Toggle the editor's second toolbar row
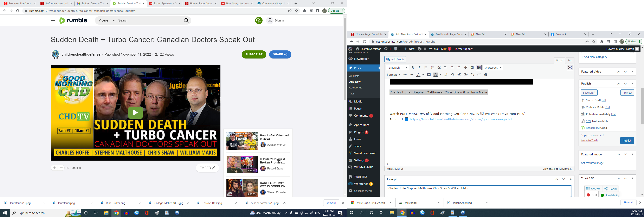This screenshot has height=217, width=644. click(478, 68)
